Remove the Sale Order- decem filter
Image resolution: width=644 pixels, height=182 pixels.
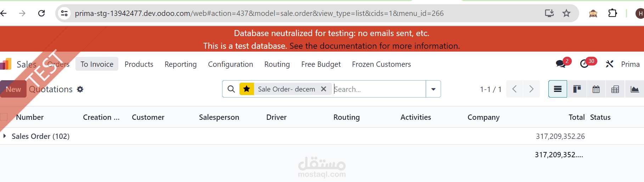pyautogui.click(x=323, y=89)
